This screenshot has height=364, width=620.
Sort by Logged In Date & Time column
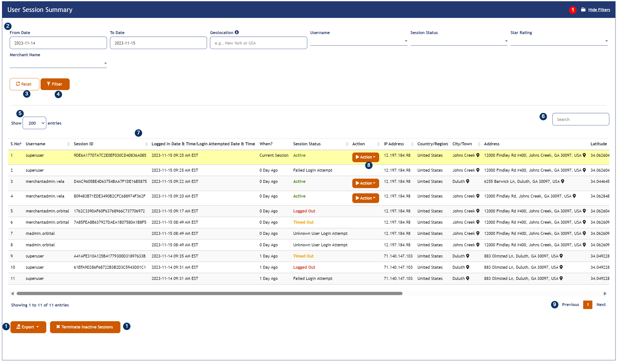click(203, 144)
